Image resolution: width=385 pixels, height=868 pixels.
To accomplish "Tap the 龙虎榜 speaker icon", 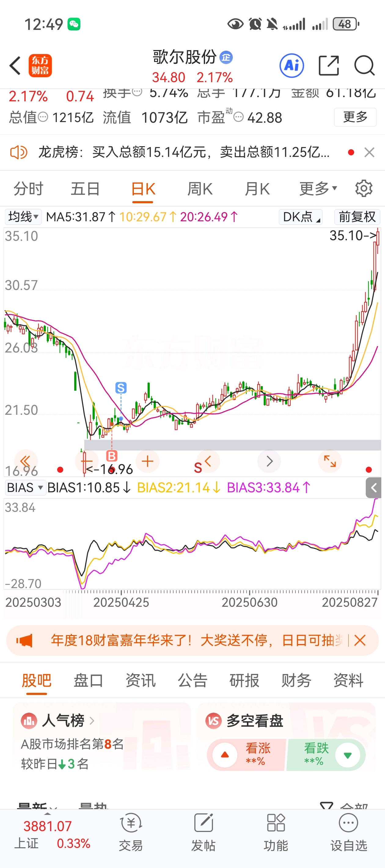I will pyautogui.click(x=19, y=152).
